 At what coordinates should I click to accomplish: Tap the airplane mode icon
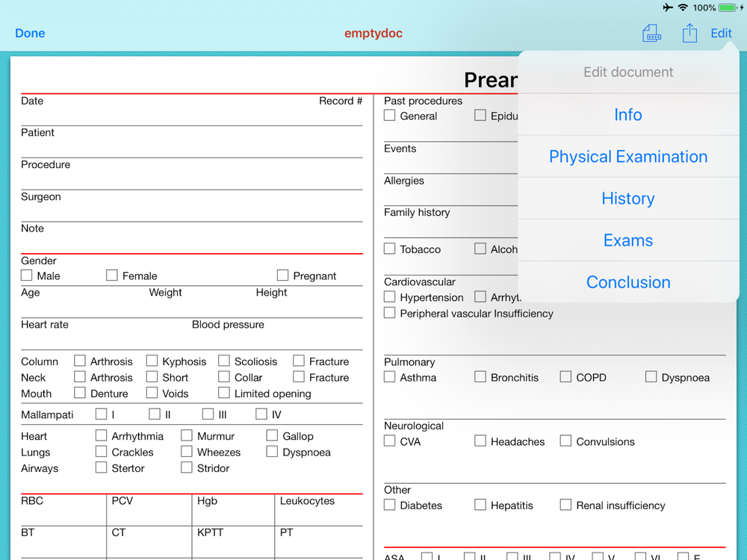click(x=667, y=7)
